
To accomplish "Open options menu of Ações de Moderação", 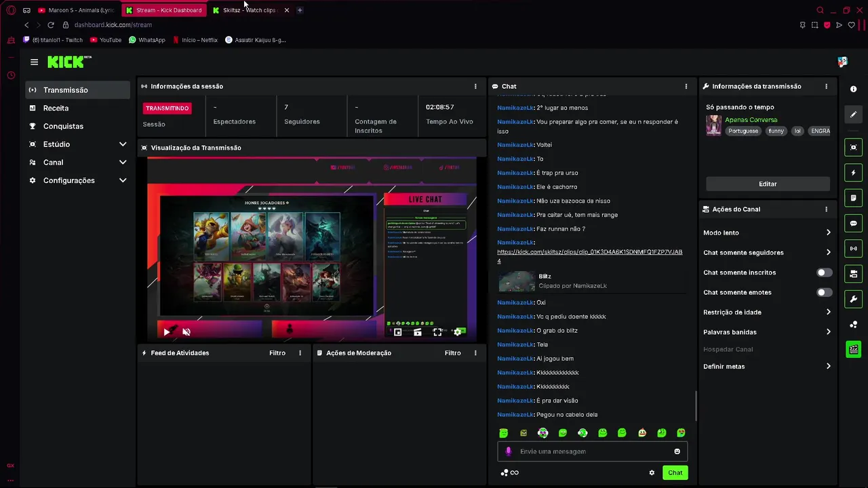I will point(475,353).
